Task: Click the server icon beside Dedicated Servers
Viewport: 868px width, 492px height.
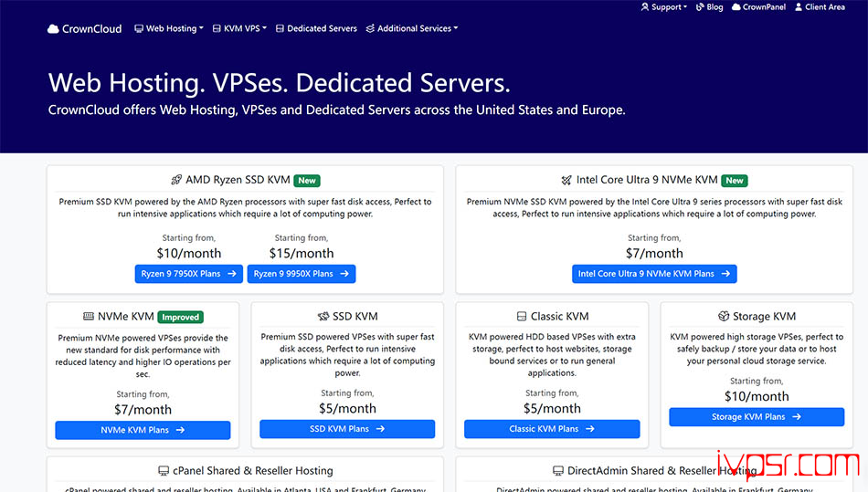Action: click(x=281, y=28)
